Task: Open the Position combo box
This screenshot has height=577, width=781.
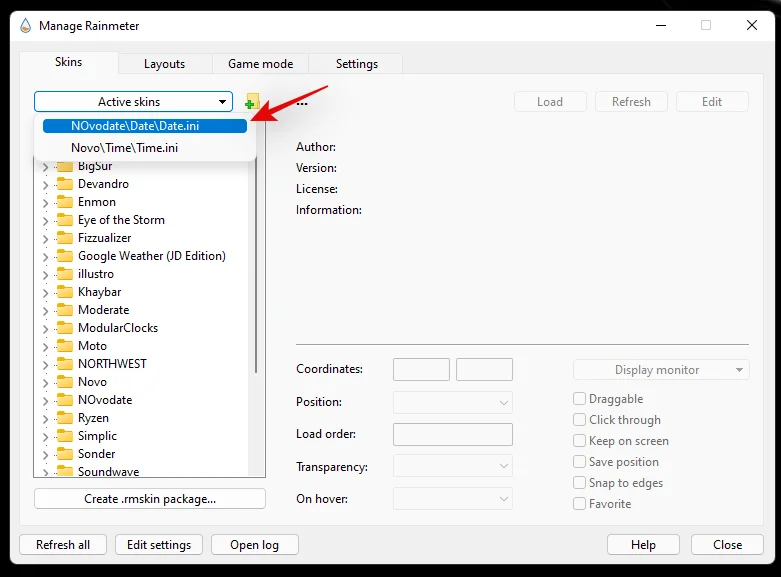Action: [453, 402]
